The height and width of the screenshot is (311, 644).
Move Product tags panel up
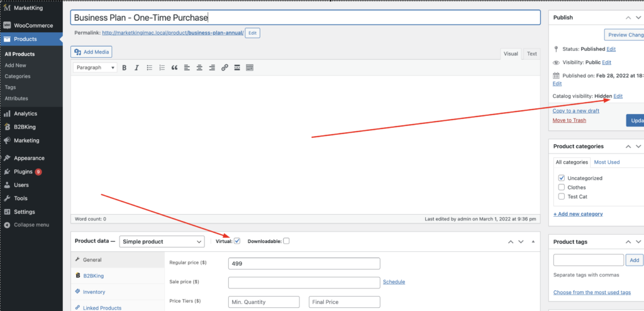[628, 242]
